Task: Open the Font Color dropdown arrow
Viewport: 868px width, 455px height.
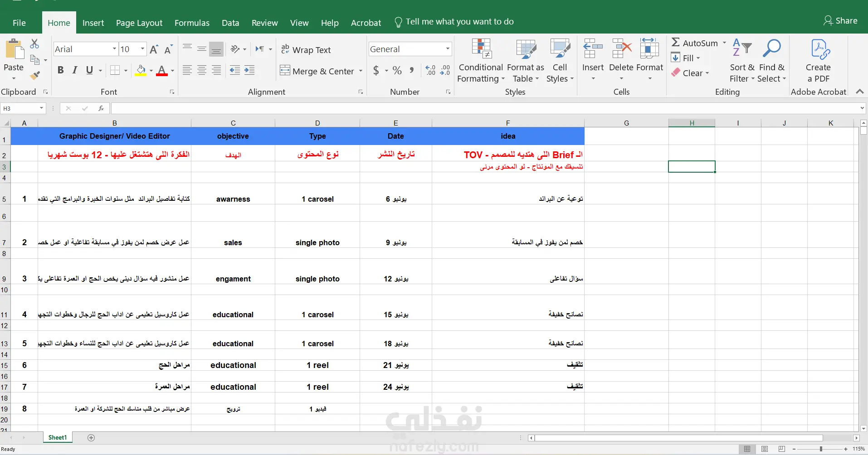Action: click(172, 71)
